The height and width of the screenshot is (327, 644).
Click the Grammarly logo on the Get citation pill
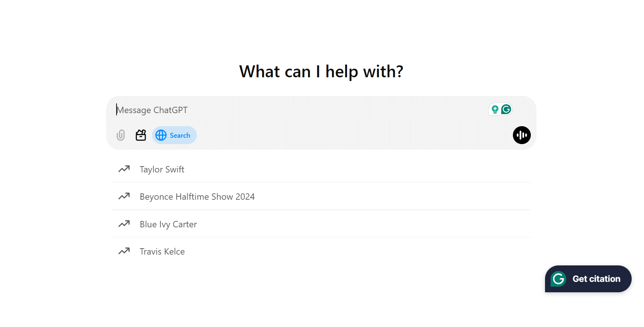tap(558, 279)
